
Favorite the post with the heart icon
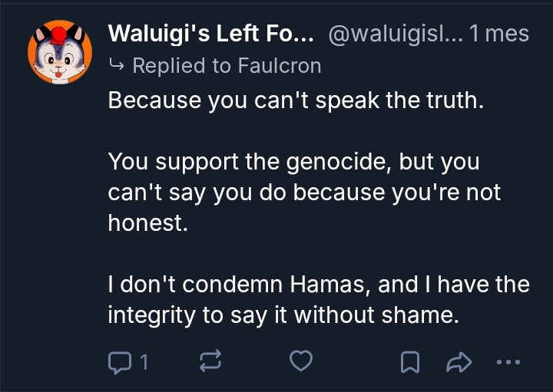tap(303, 360)
